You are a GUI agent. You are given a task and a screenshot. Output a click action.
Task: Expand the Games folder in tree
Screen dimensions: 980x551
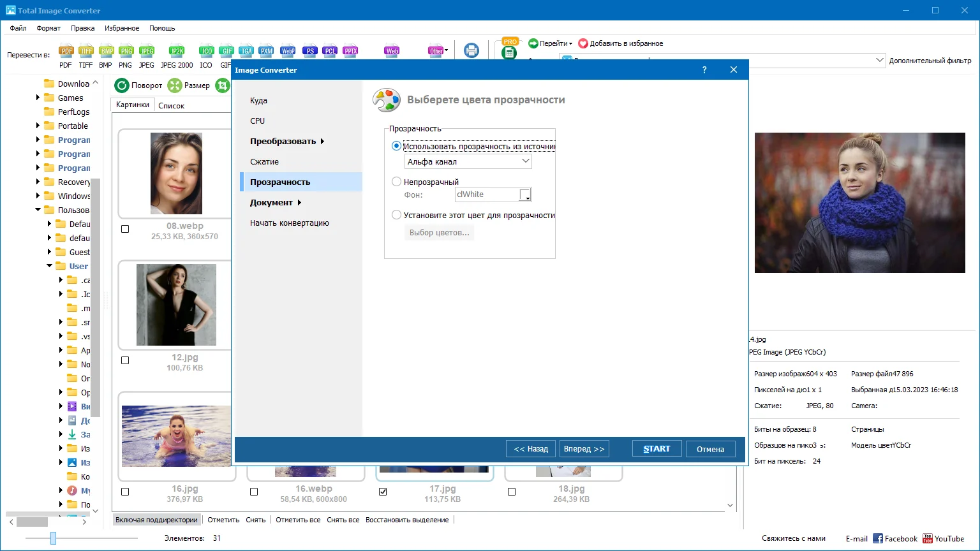38,98
